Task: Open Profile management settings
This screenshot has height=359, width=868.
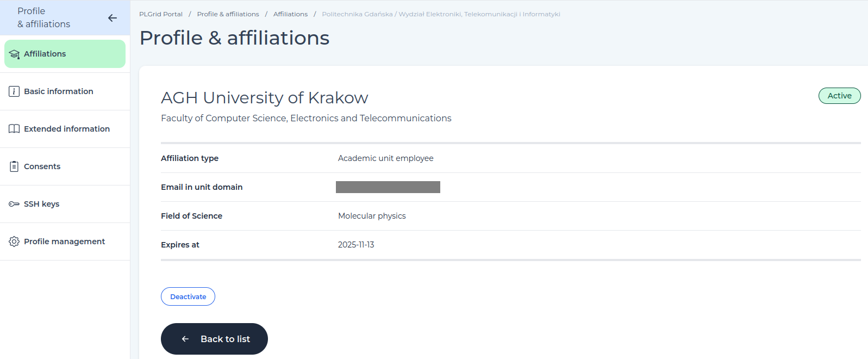Action: (65, 242)
